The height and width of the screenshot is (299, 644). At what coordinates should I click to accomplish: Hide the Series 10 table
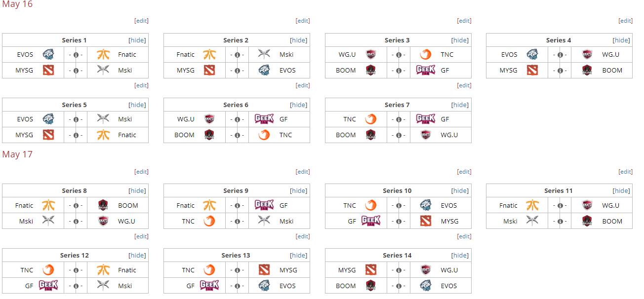(460, 191)
